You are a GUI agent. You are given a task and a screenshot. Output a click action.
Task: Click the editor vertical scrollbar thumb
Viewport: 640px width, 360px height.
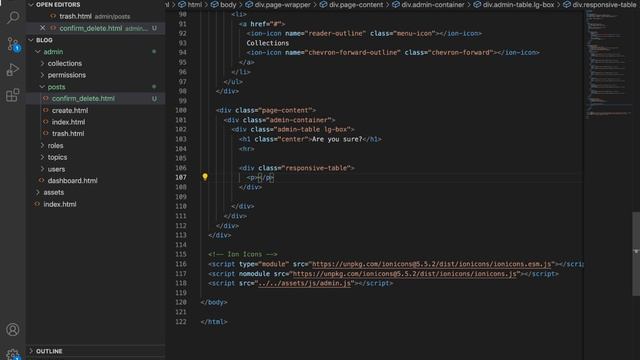(x=636, y=253)
